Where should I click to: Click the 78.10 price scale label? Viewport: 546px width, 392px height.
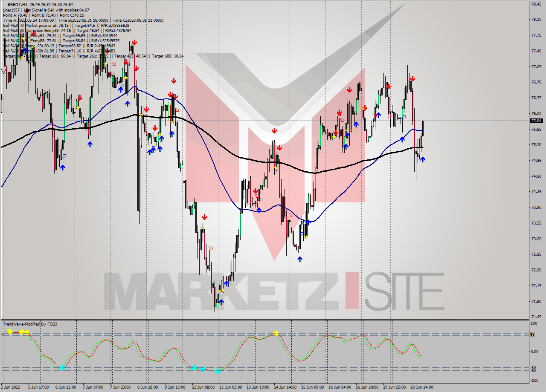coord(536,20)
